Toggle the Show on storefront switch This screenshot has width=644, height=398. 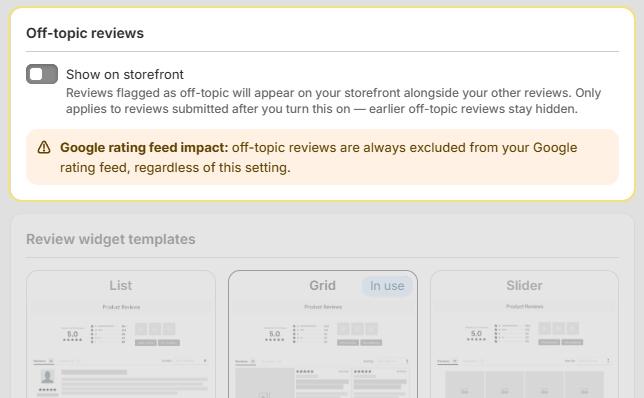(42, 74)
